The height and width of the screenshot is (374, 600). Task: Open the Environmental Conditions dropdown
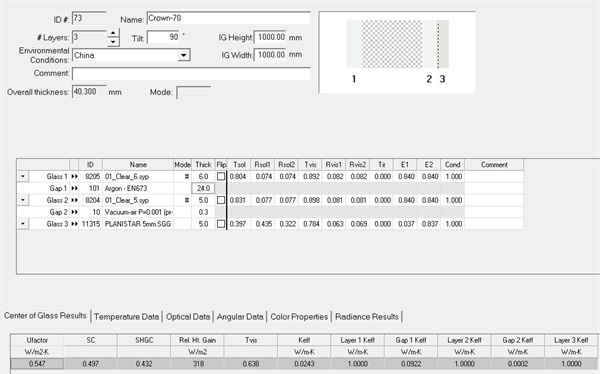184,55
